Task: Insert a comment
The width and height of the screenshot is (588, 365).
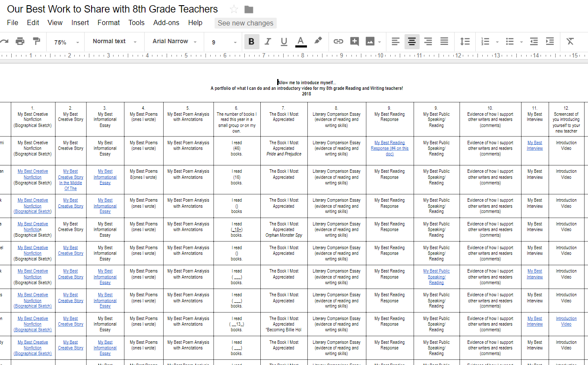Action: (x=354, y=41)
